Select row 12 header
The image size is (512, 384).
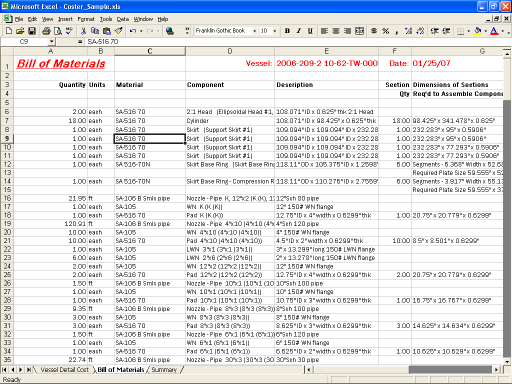click(7, 164)
